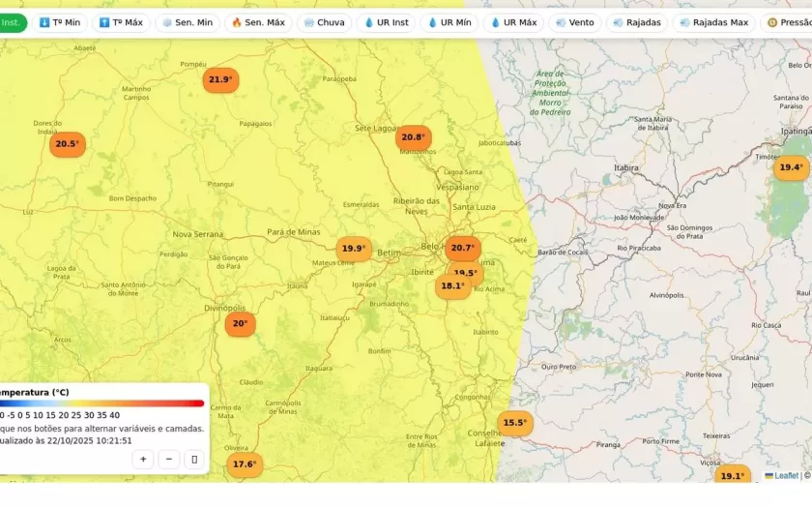The image size is (812, 508).
Task: Select the 15.5° marker near Conselheiro Lafaiete
Action: click(515, 423)
